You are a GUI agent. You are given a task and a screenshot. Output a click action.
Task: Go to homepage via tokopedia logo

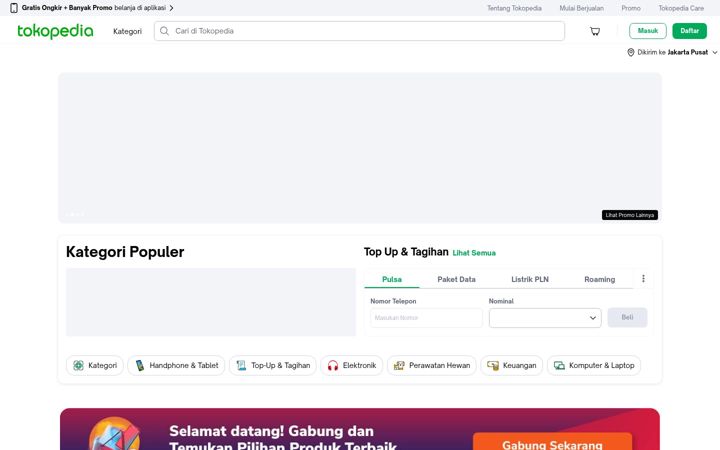pyautogui.click(x=55, y=31)
